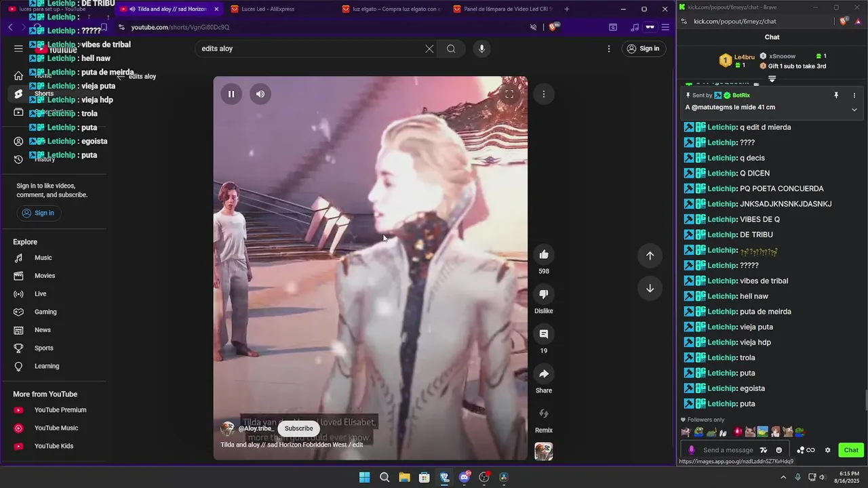Click 'Gift 1 sub to take 3rd'

[797, 66]
